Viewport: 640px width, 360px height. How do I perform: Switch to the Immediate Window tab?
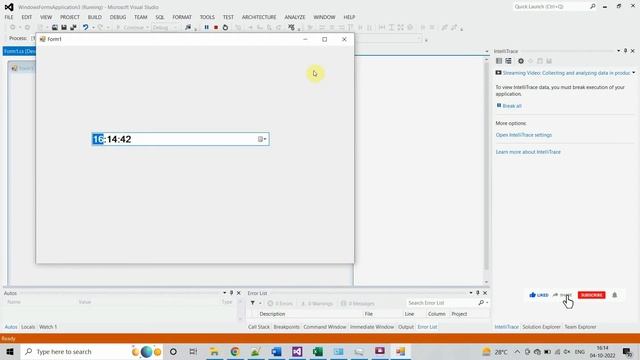click(372, 327)
